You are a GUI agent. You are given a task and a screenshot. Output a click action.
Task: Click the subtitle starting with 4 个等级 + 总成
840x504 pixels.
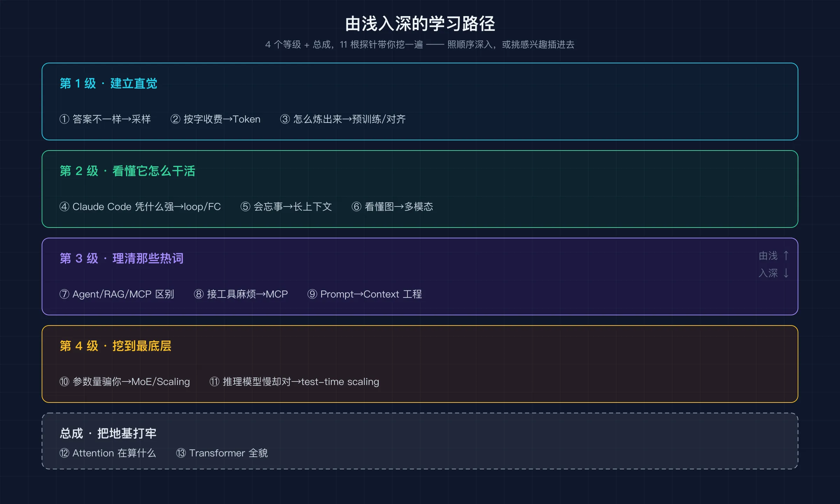(x=420, y=44)
